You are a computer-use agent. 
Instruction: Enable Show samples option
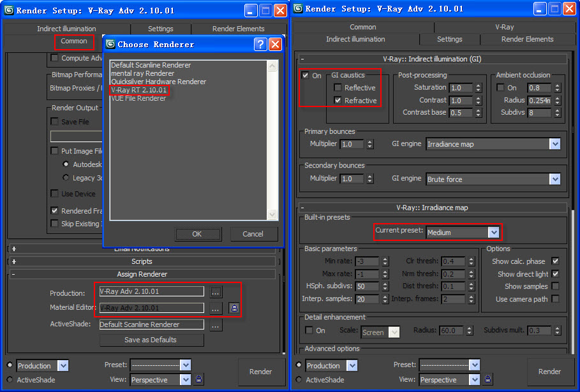pyautogui.click(x=555, y=286)
